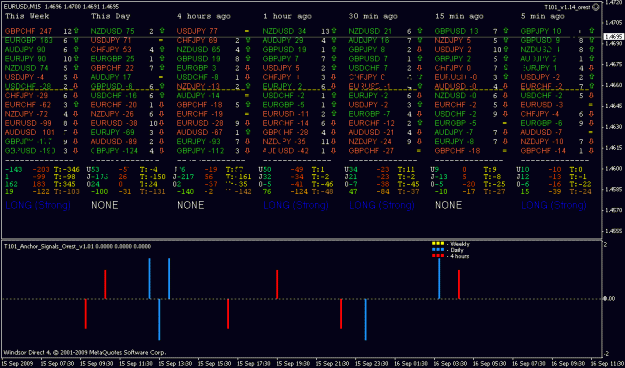Click the This Week column header
625x368 pixels.
click(x=27, y=16)
